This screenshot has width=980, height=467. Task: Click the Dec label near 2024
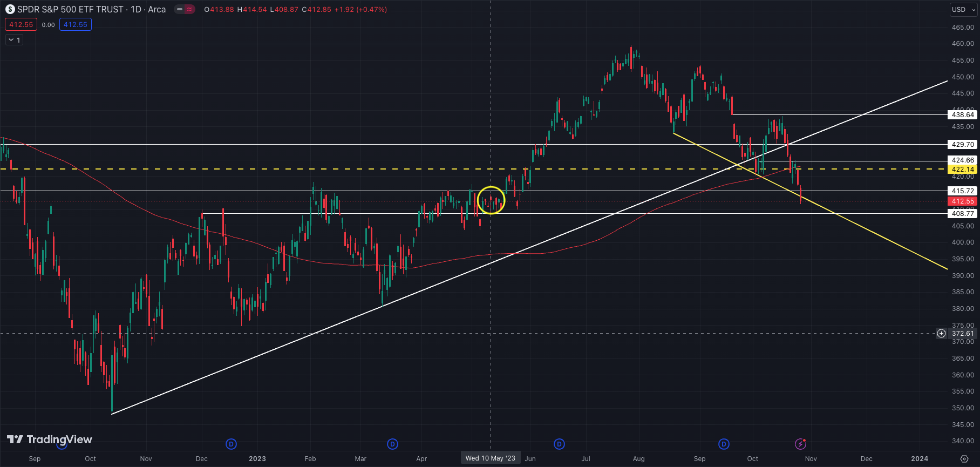867,459
